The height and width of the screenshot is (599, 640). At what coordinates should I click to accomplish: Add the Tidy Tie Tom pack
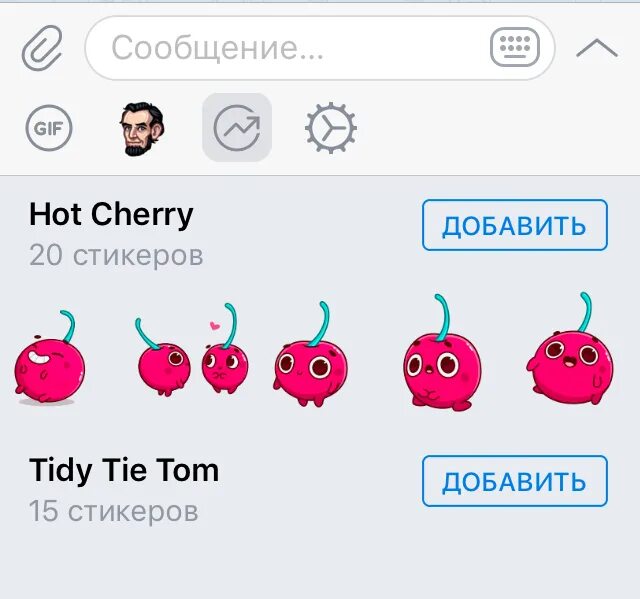tap(515, 481)
